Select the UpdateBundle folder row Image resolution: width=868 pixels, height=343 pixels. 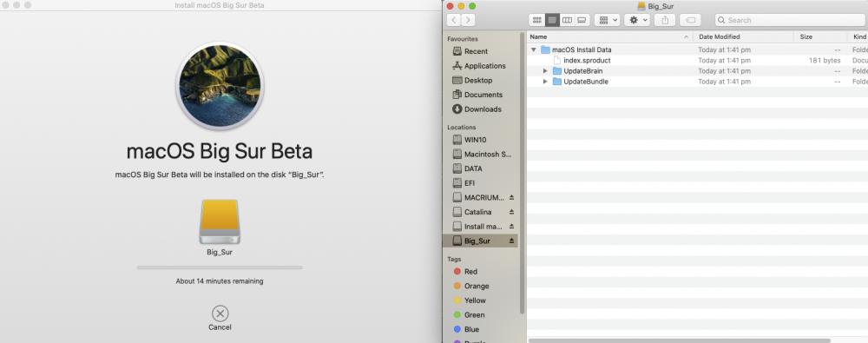(x=698, y=82)
